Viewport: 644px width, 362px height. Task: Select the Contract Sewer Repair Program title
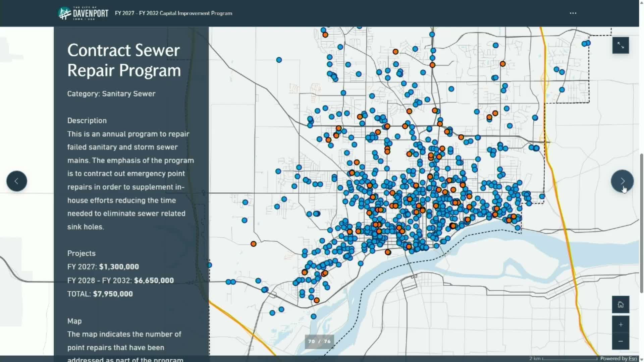pos(123,60)
